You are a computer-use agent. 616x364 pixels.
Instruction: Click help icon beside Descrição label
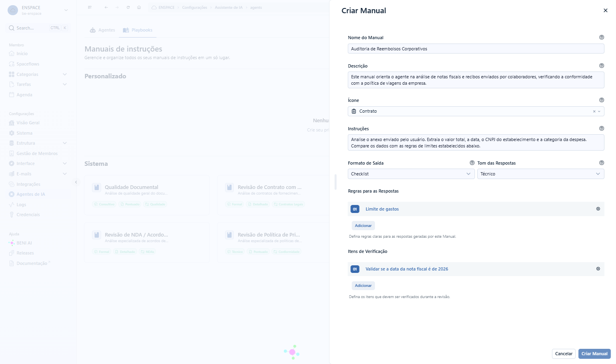point(602,66)
